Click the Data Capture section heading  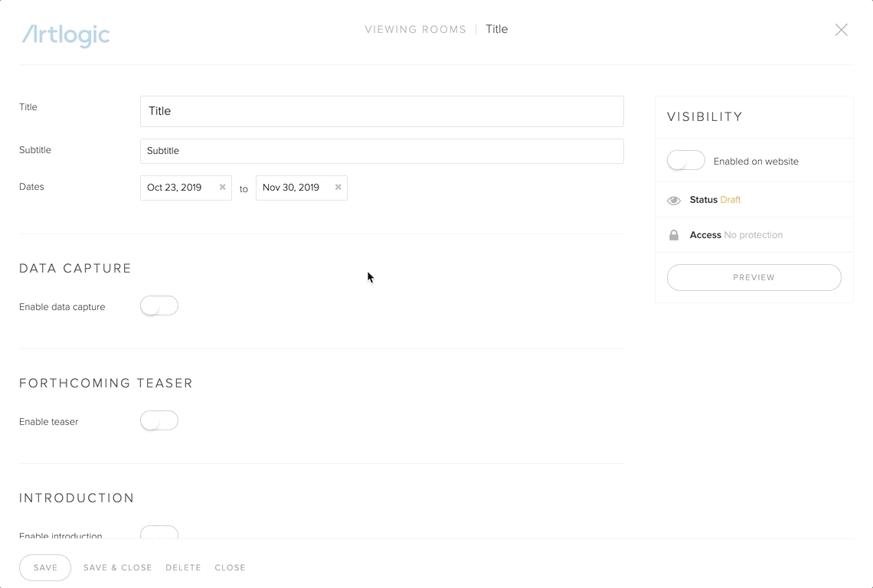tap(75, 269)
